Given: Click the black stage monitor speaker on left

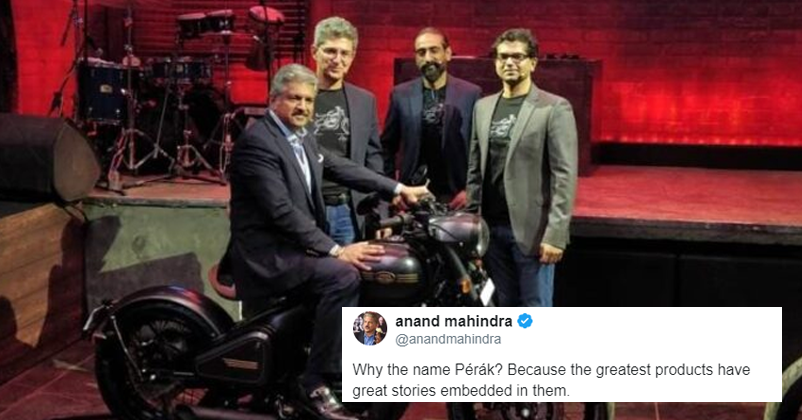Looking at the screenshot, I should click(47, 156).
